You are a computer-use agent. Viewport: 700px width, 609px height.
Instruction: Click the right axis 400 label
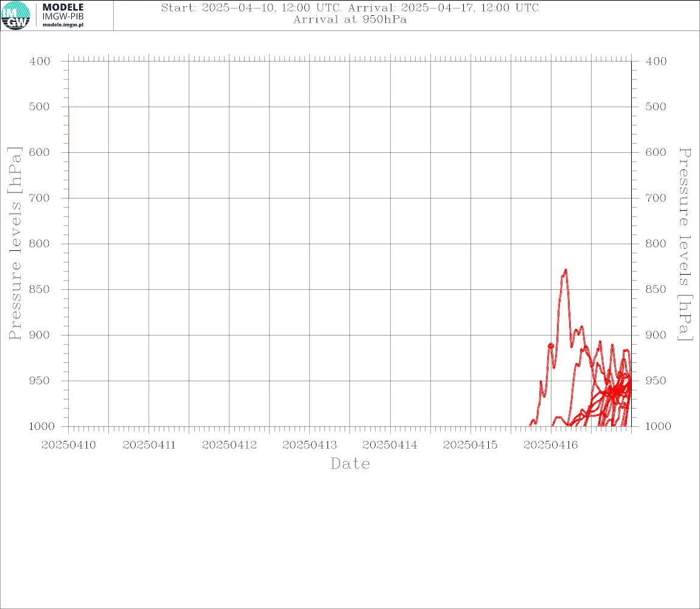pyautogui.click(x=656, y=62)
